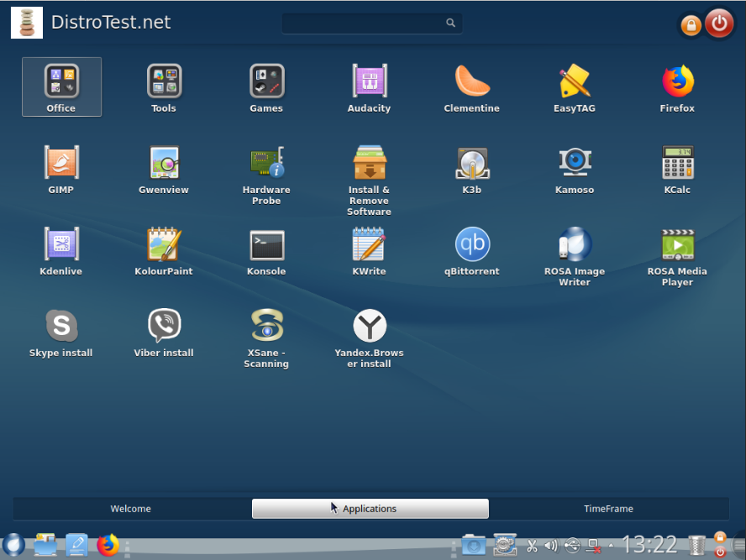Open the panel folder widget
This screenshot has width=746, height=560.
[x=473, y=545]
